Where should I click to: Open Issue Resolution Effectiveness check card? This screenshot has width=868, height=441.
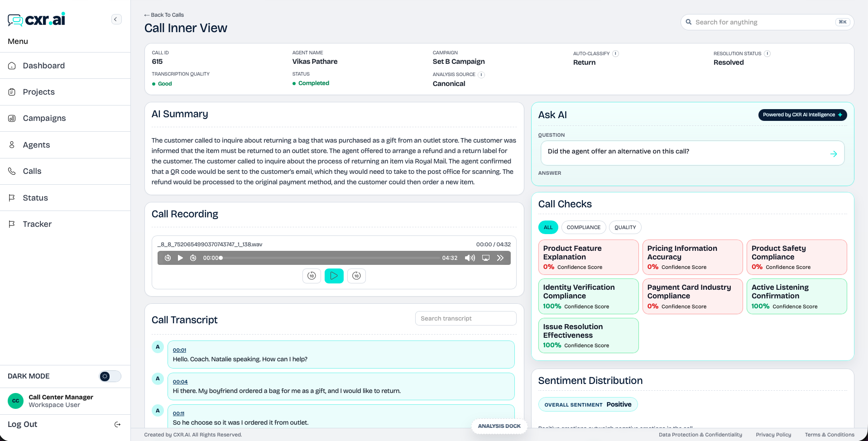(588, 336)
